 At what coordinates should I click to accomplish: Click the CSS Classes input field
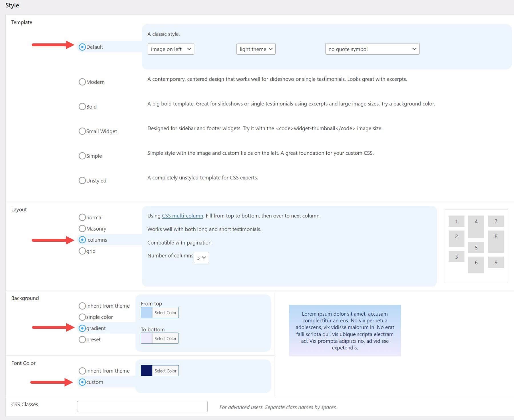142,406
